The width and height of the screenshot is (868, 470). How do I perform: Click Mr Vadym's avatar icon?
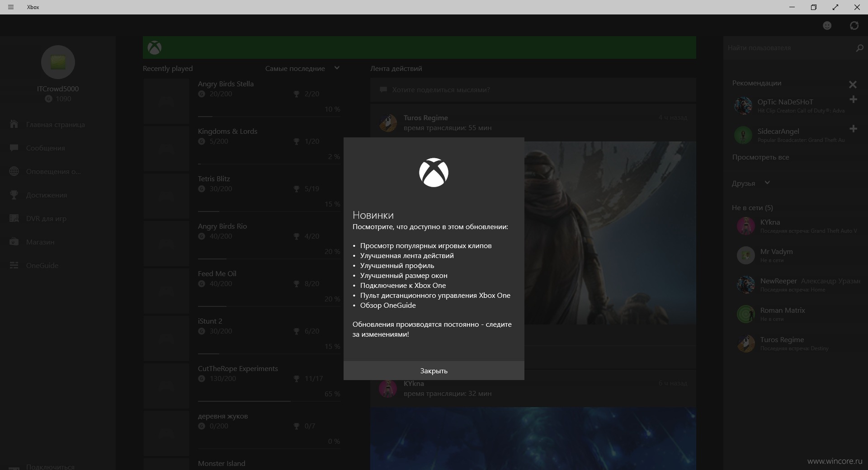point(746,255)
